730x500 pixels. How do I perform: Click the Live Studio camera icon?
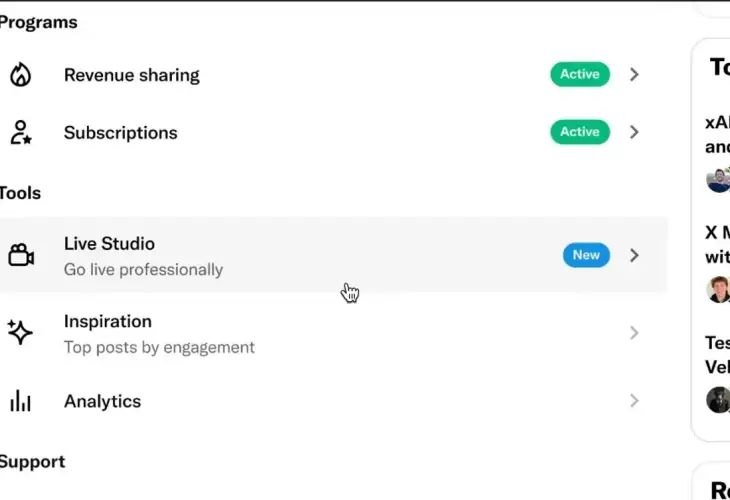click(x=21, y=255)
